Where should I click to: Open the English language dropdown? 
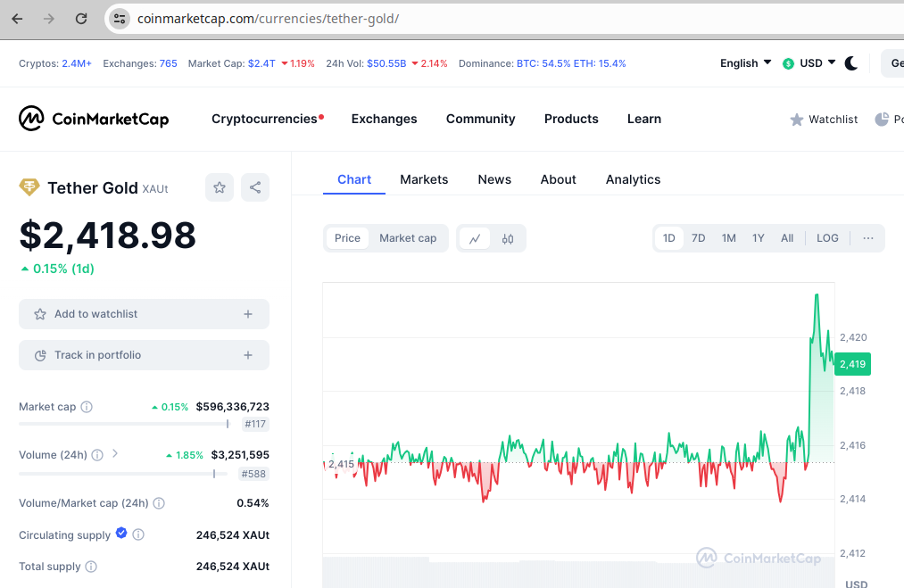pyautogui.click(x=745, y=63)
